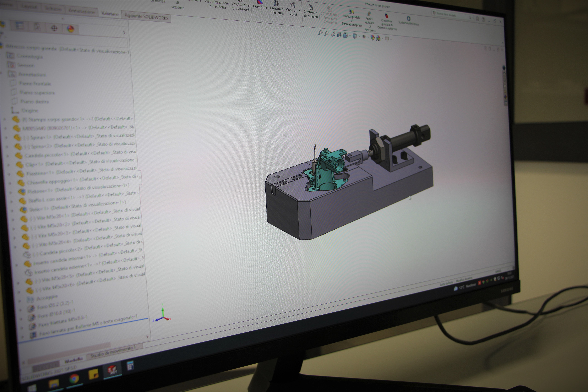Click the Curvatura tool in the ribbon
Image resolution: width=588 pixels, height=392 pixels.
260,5
